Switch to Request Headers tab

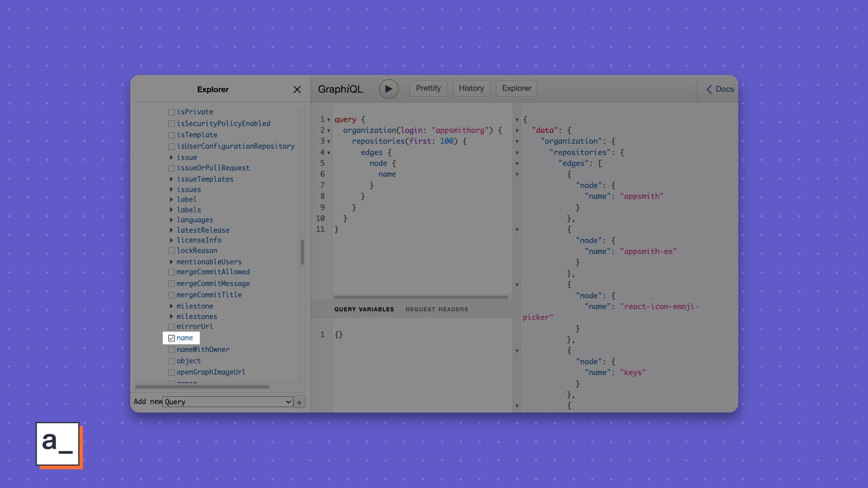pos(436,310)
